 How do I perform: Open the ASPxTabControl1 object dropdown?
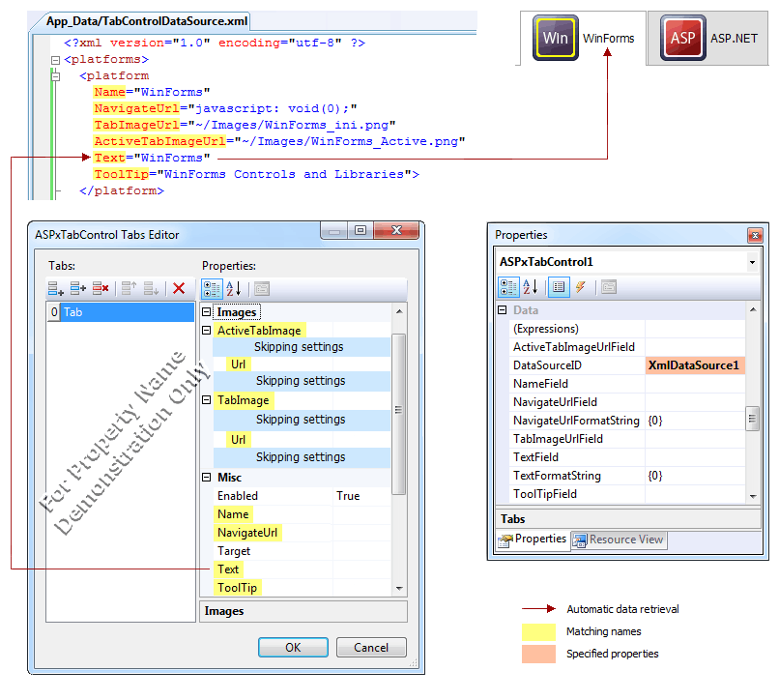752,262
